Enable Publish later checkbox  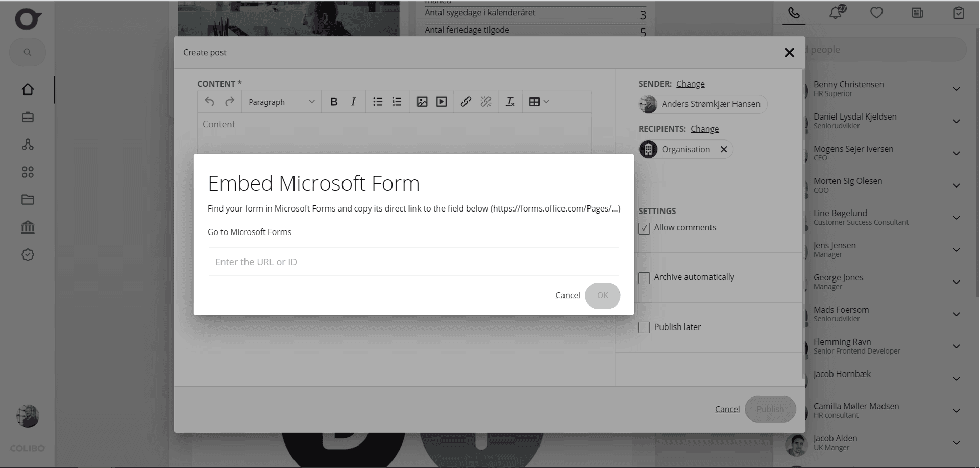pyautogui.click(x=644, y=327)
